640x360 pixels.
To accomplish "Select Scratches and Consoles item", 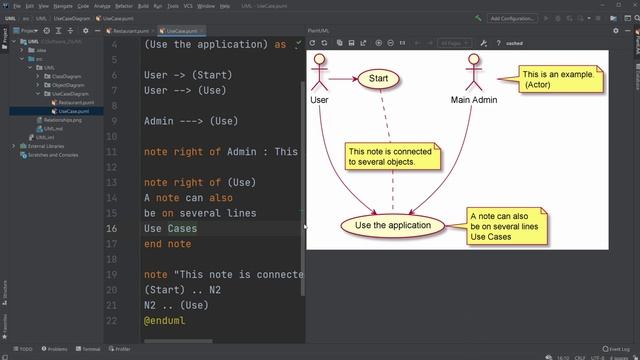I will 49,155.
